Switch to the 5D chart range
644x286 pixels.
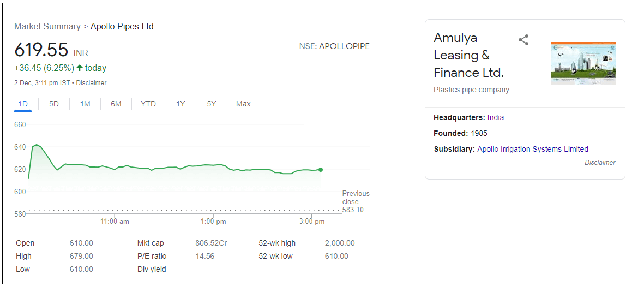[x=54, y=104]
